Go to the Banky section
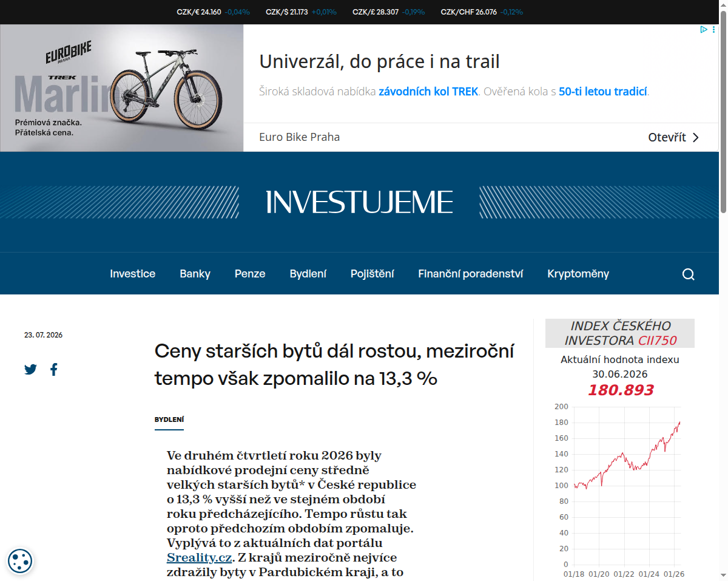This screenshot has width=728, height=581. [195, 274]
